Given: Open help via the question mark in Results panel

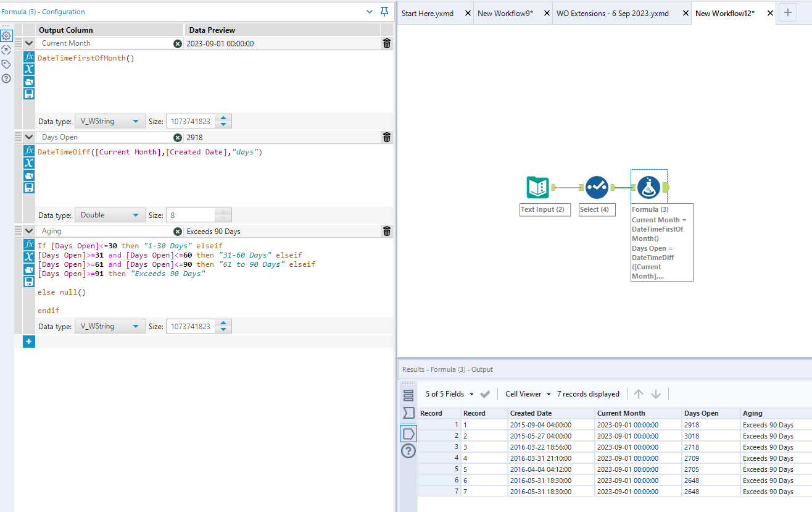Looking at the screenshot, I should pos(408,451).
